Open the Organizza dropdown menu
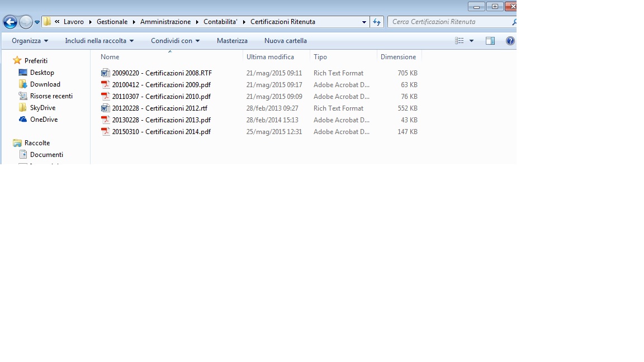Screen dimensions: 644x362 pos(30,41)
